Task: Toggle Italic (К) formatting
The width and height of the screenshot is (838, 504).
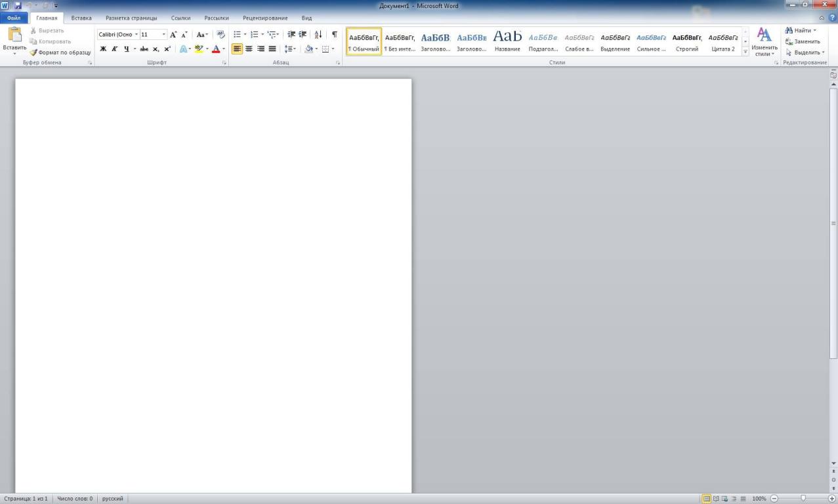Action: [114, 49]
